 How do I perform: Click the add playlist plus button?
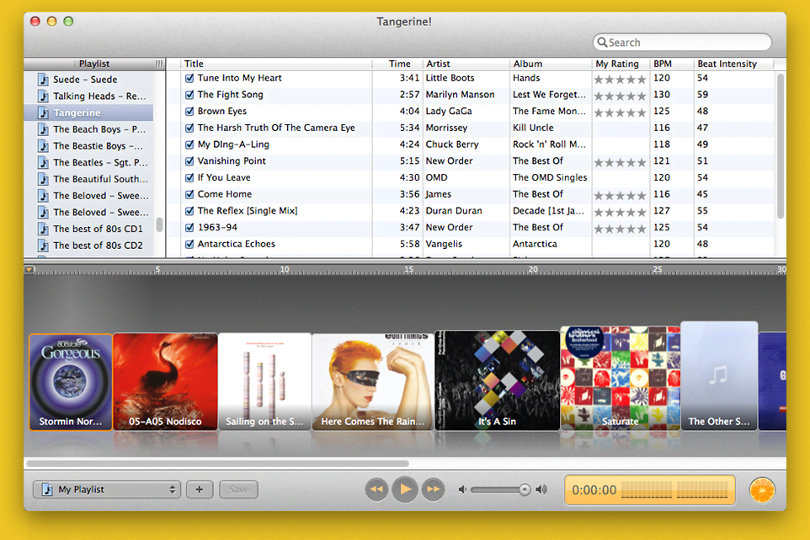pos(199,489)
